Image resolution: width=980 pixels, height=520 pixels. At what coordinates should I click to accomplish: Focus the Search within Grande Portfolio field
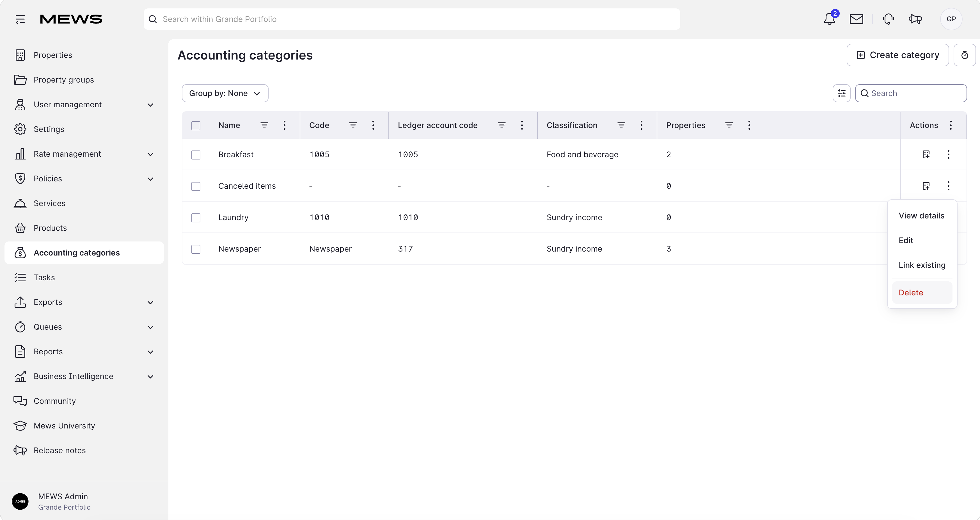pyautogui.click(x=412, y=19)
